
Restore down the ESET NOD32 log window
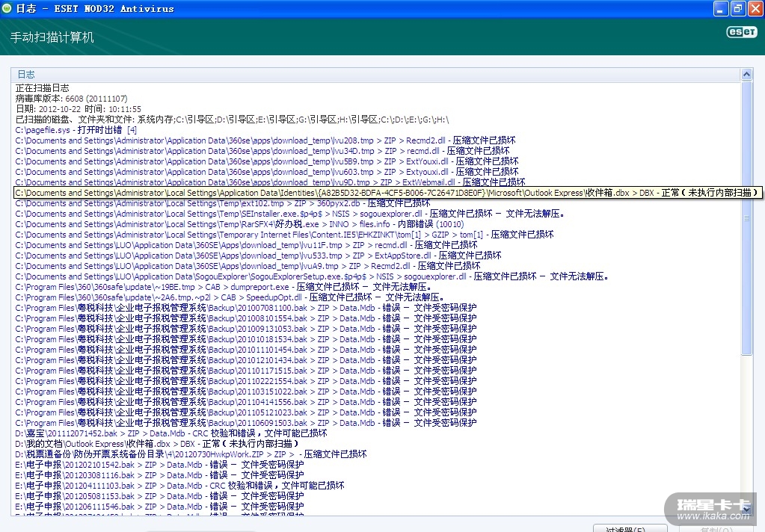[737, 8]
